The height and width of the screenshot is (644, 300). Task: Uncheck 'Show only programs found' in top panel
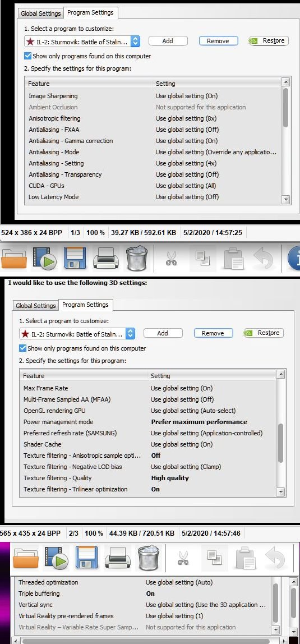tap(27, 56)
